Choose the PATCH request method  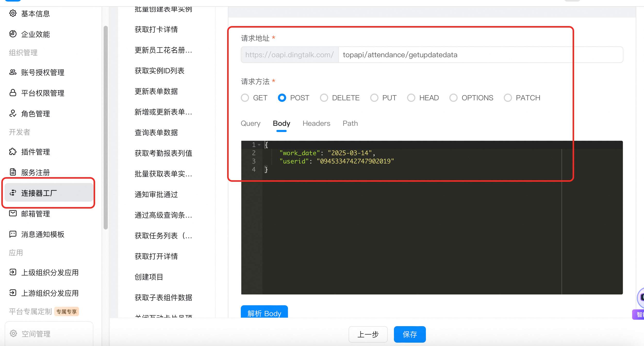508,98
